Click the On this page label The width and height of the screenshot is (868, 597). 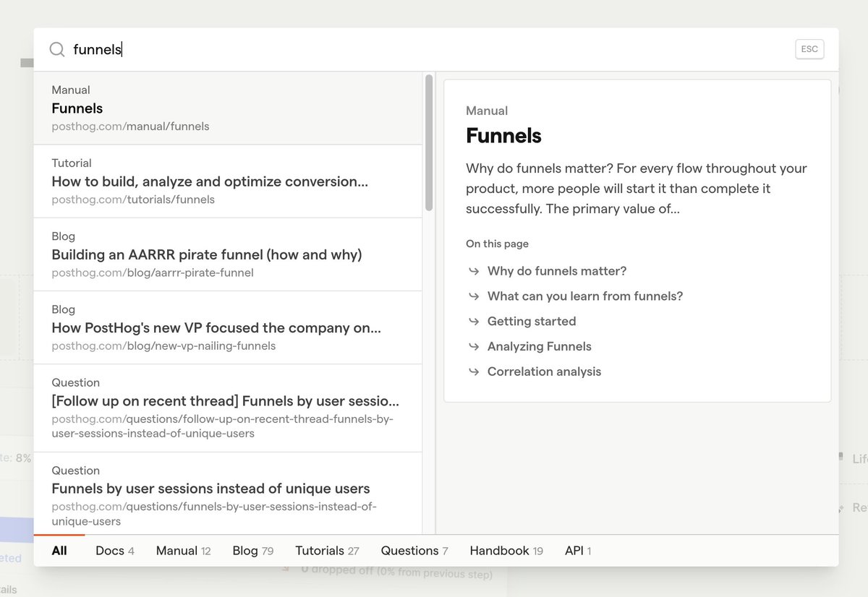497,244
